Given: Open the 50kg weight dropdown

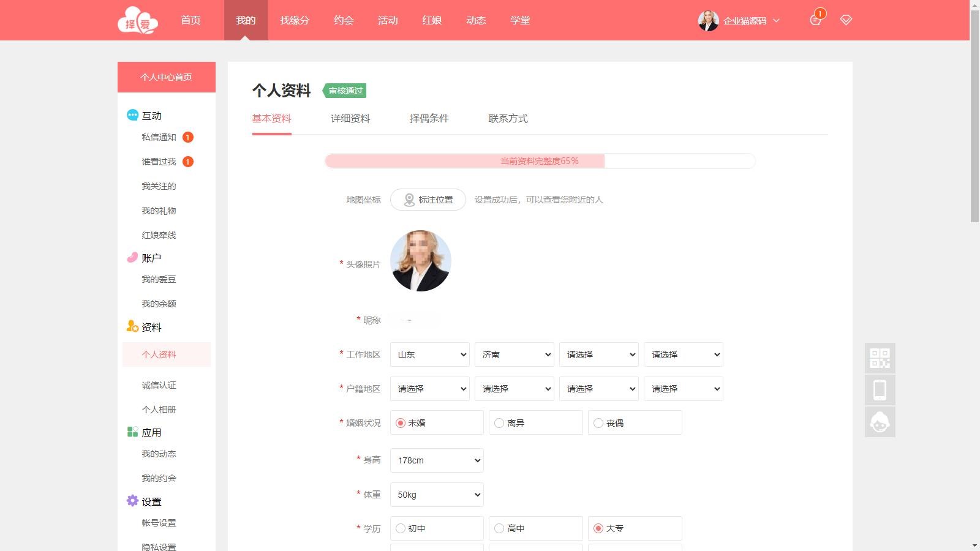Looking at the screenshot, I should click(437, 495).
